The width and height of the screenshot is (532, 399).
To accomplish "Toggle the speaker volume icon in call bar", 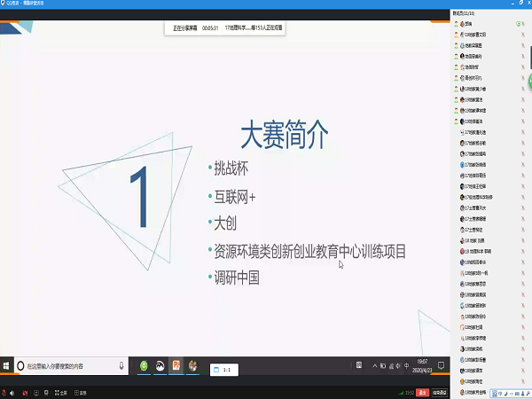I will coord(12,393).
